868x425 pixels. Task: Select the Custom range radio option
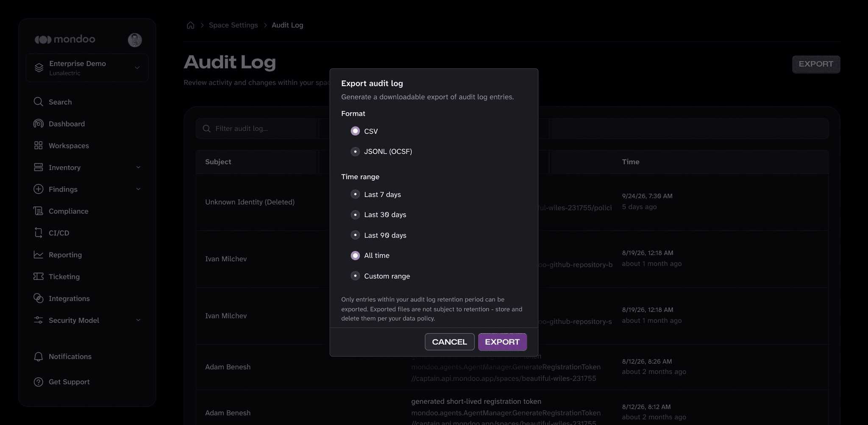[x=355, y=276]
